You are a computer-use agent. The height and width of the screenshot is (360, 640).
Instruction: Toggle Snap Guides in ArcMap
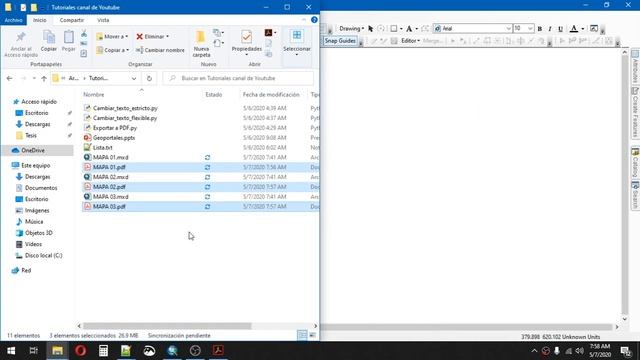click(340, 41)
